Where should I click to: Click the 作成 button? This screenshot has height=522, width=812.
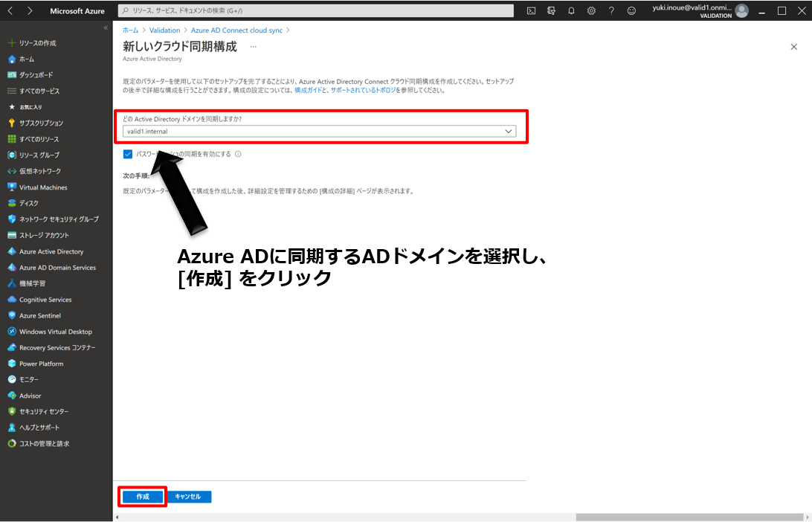[143, 497]
